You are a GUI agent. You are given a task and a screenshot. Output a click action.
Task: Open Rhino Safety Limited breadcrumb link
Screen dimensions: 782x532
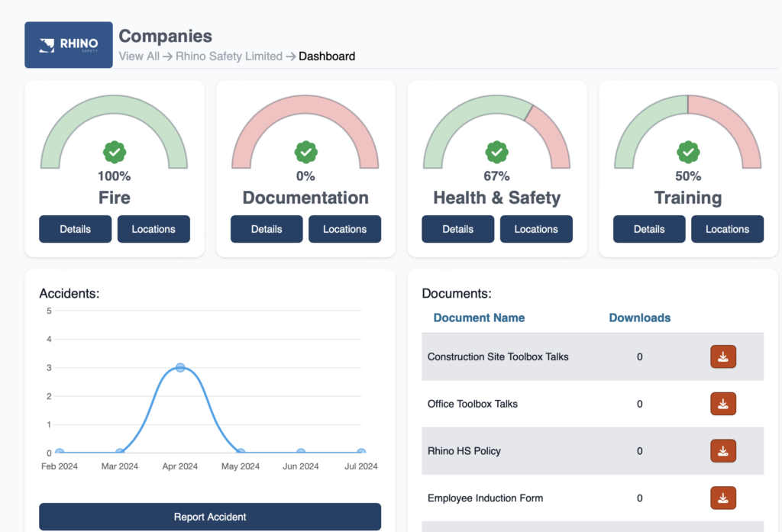tap(229, 56)
